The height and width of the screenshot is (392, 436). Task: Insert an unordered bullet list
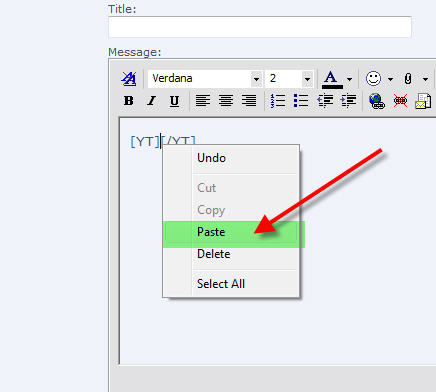301,100
